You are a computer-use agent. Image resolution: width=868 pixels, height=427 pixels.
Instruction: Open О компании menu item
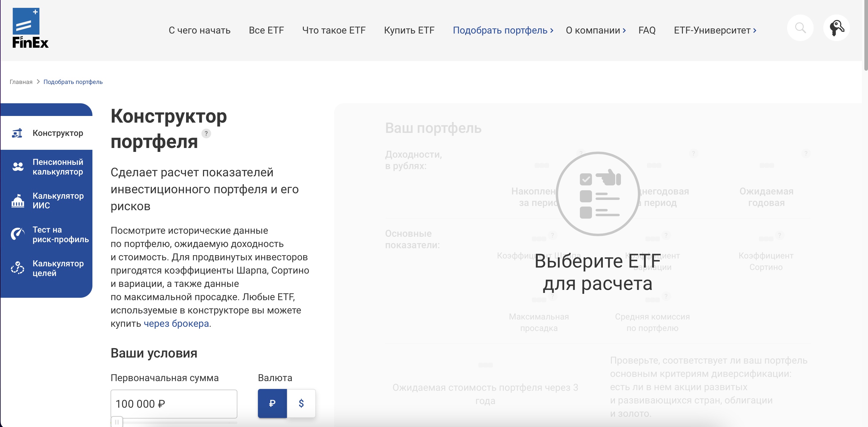click(593, 30)
